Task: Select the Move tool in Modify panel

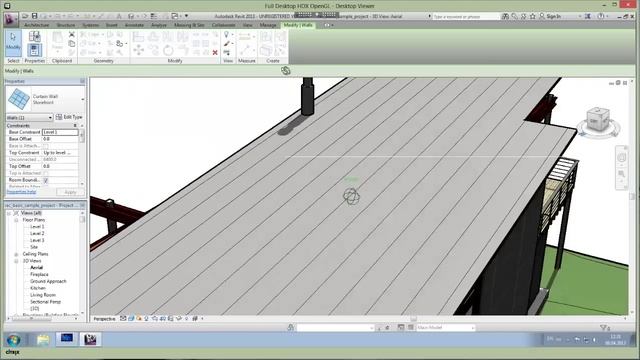Action: pos(138,50)
